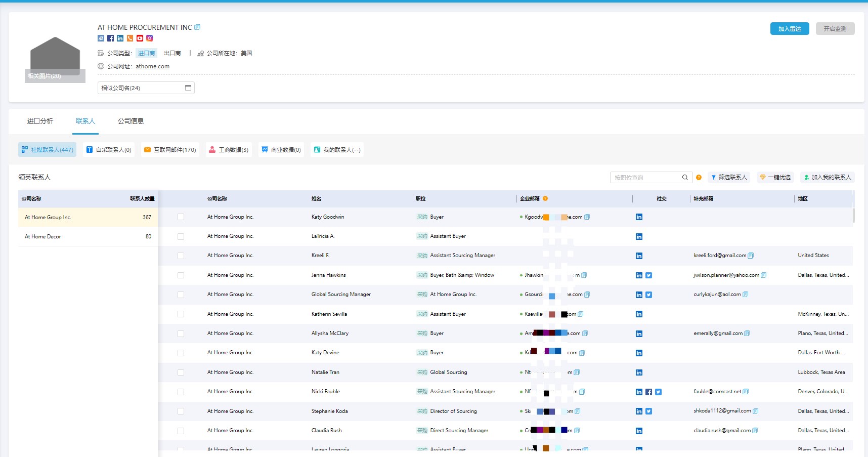Expand the 相似公司名(24) dropdown
The height and width of the screenshot is (457, 868).
pyautogui.click(x=146, y=88)
